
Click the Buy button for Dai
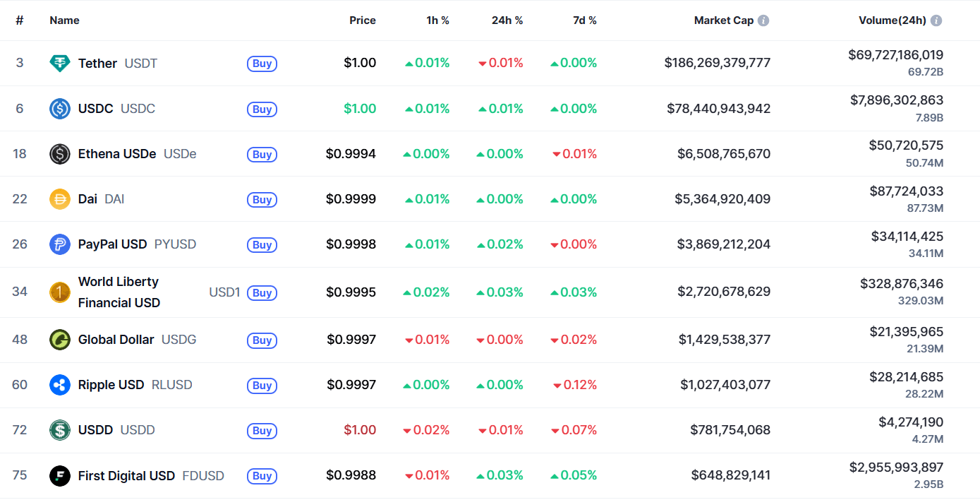coord(262,200)
